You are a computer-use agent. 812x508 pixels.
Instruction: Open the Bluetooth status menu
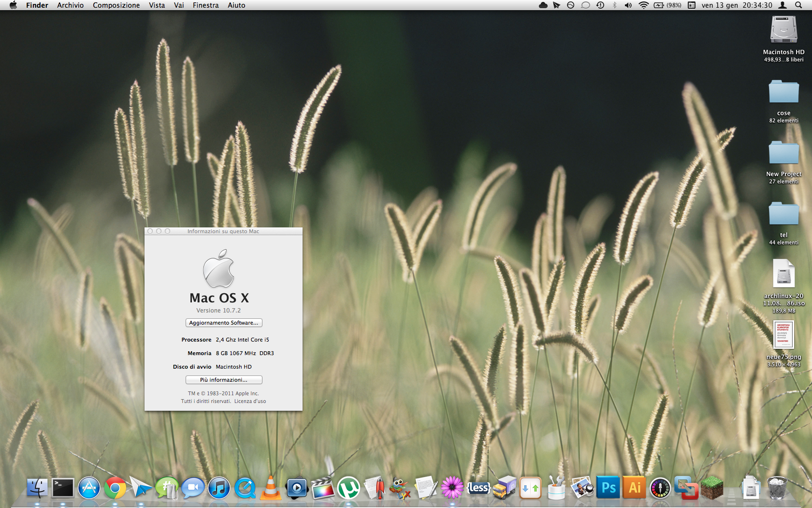tap(614, 5)
